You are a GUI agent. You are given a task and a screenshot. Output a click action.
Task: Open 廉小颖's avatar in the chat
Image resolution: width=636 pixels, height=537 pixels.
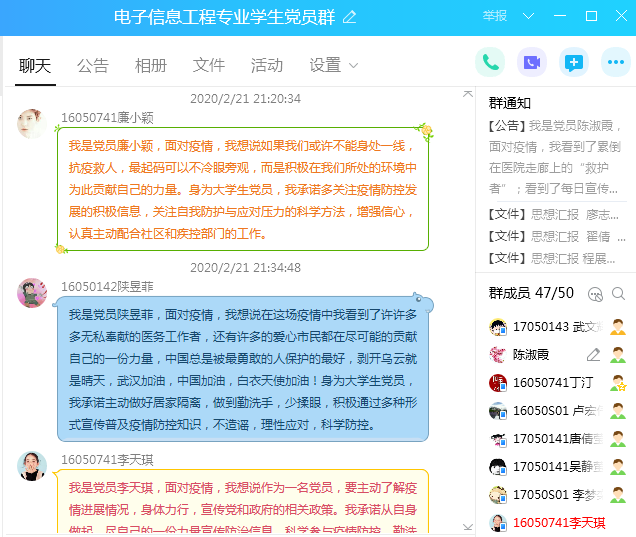[x=32, y=125]
